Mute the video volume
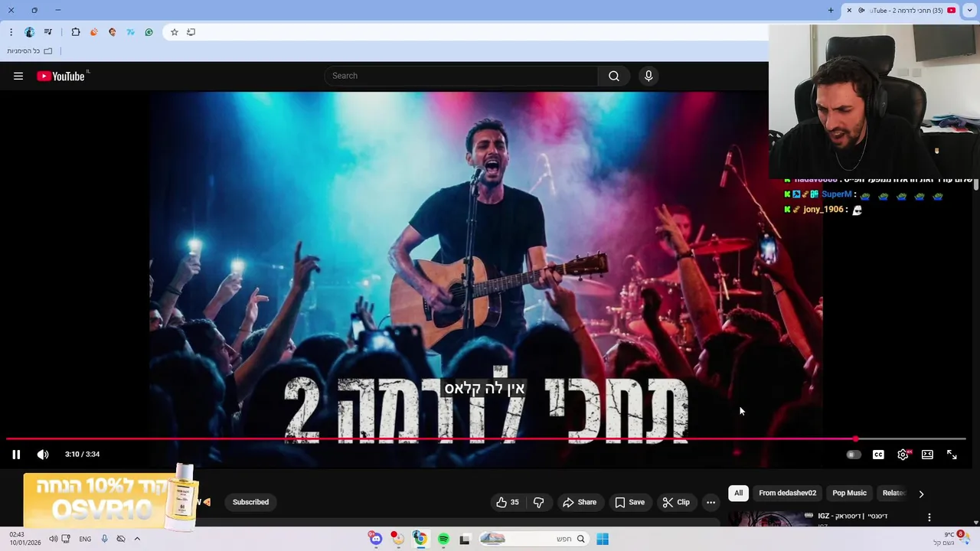980x551 pixels. coord(43,455)
